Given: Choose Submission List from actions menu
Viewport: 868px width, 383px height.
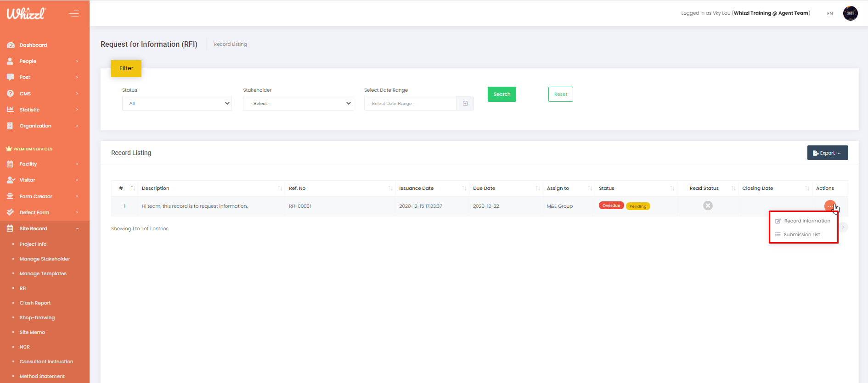Looking at the screenshot, I should (801, 235).
